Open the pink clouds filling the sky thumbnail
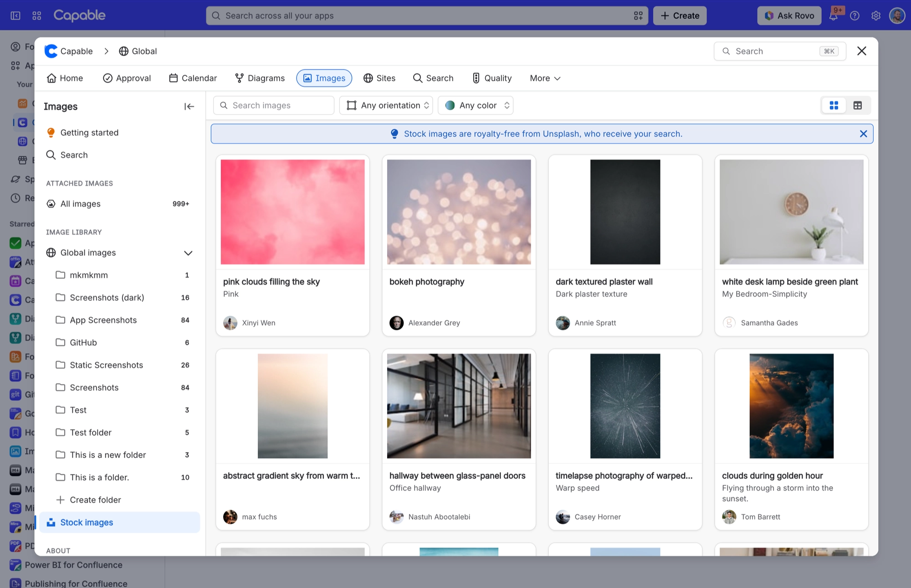The width and height of the screenshot is (911, 588). [x=292, y=212]
